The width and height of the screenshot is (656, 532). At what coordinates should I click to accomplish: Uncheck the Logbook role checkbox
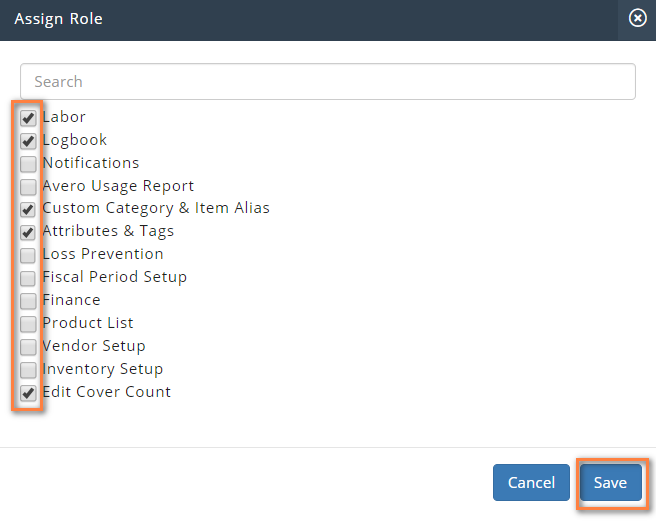28,141
